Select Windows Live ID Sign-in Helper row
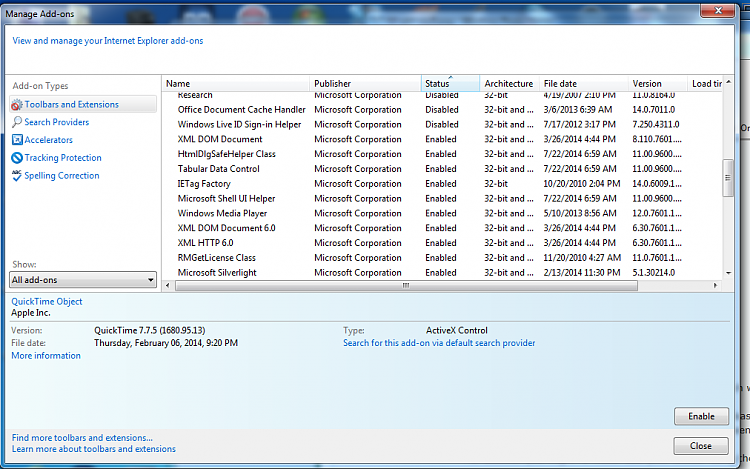The height and width of the screenshot is (469, 750). 442,124
